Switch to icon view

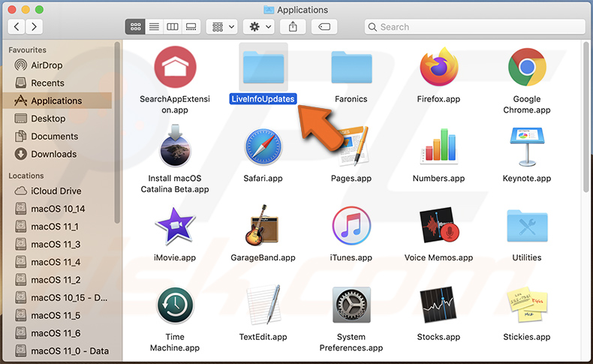pyautogui.click(x=135, y=27)
